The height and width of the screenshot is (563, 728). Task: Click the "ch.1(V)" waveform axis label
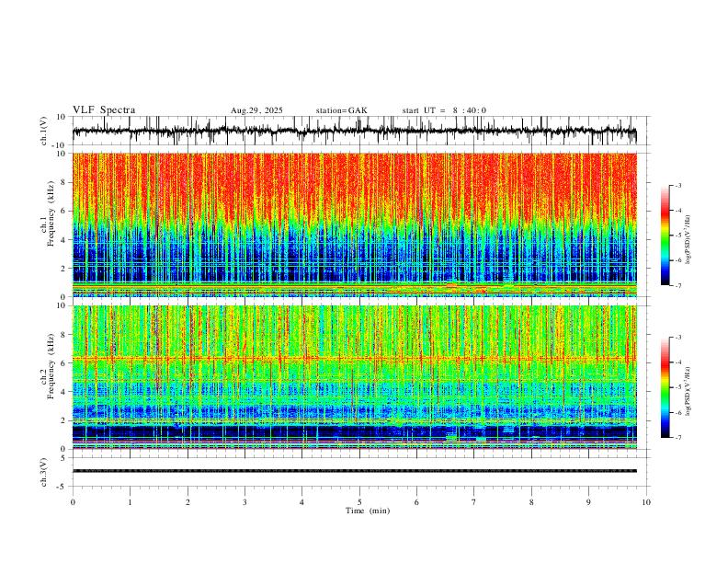click(44, 131)
